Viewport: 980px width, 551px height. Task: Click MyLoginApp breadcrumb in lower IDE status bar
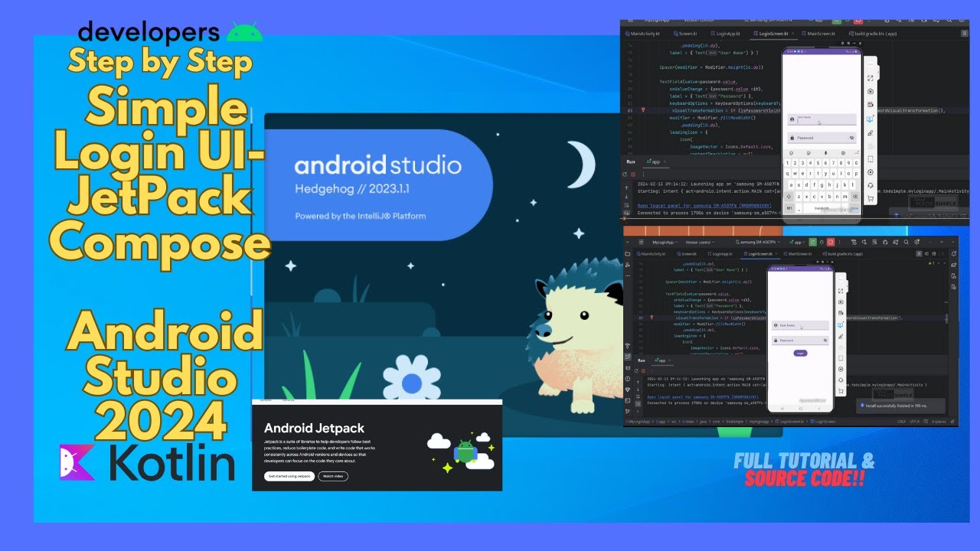click(639, 422)
